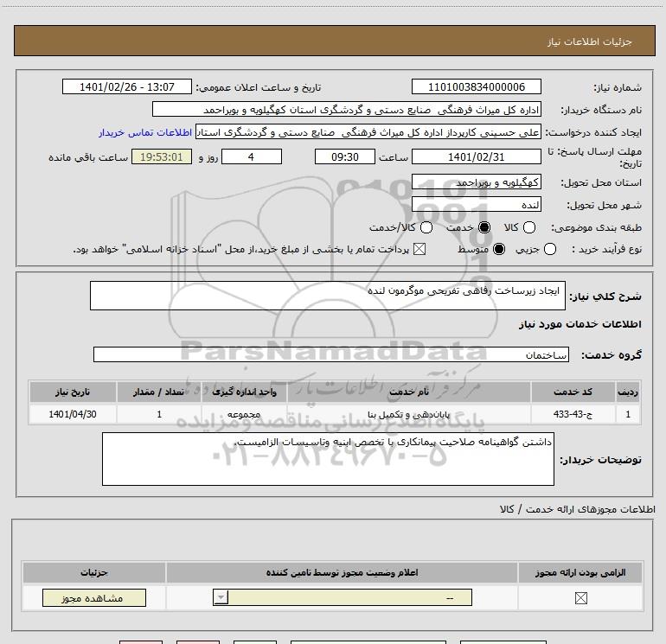The width and height of the screenshot is (666, 644).
Task: Select the کالا/خدمت radio button
Action: point(426,227)
